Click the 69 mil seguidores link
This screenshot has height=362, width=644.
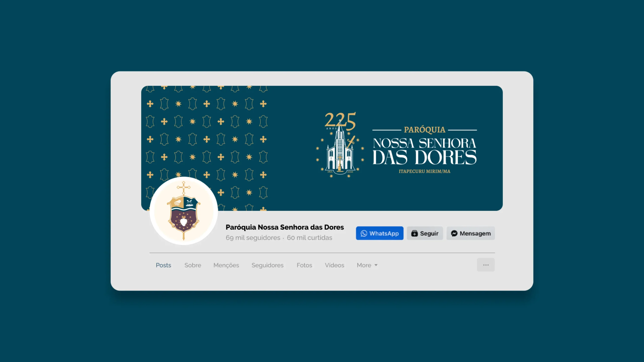pyautogui.click(x=253, y=238)
